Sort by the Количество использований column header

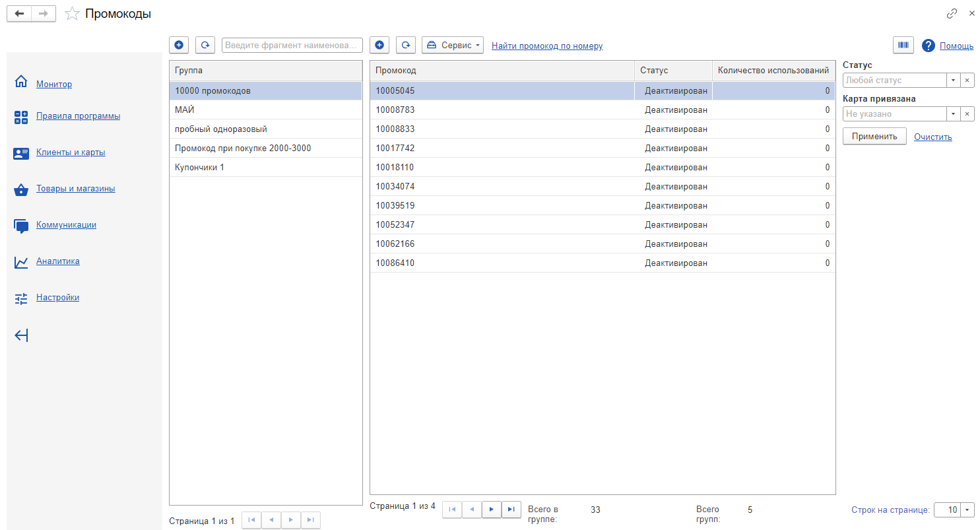click(x=773, y=71)
